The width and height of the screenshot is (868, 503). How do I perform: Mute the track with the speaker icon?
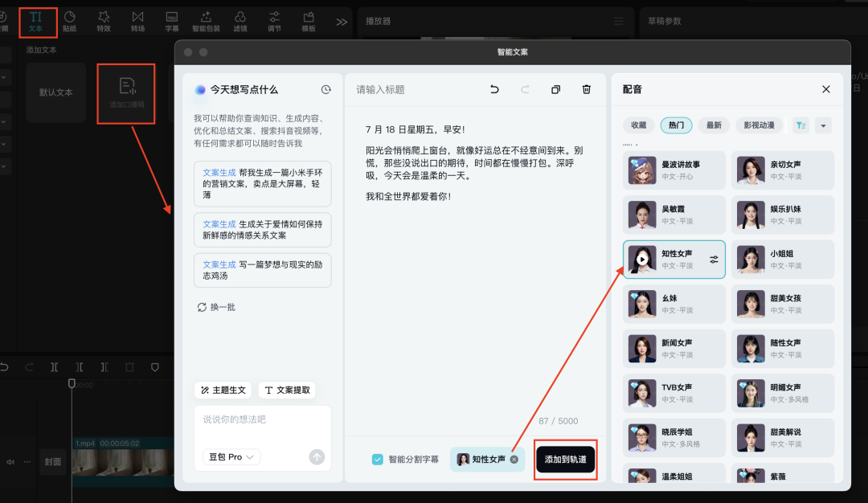coord(10,461)
